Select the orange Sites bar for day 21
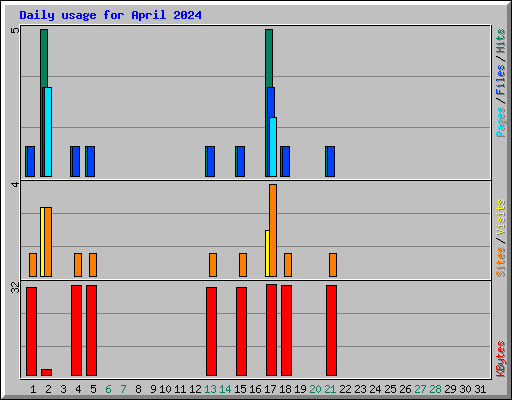This screenshot has width=512, height=400. pos(333,265)
